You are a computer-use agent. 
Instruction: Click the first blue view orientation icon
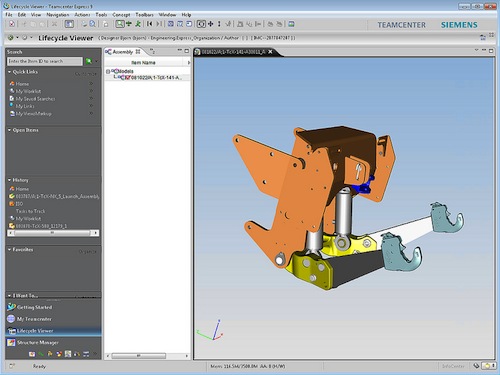171,24
